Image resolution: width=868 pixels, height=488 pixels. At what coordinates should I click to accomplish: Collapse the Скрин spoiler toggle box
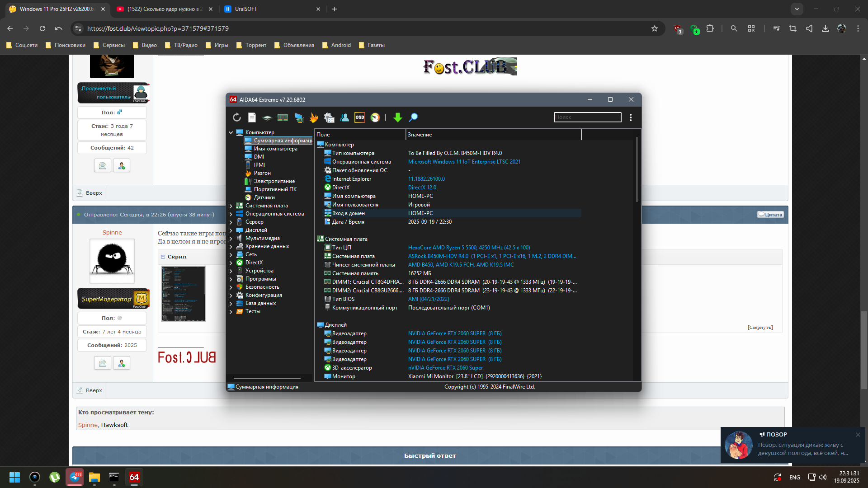pyautogui.click(x=163, y=257)
